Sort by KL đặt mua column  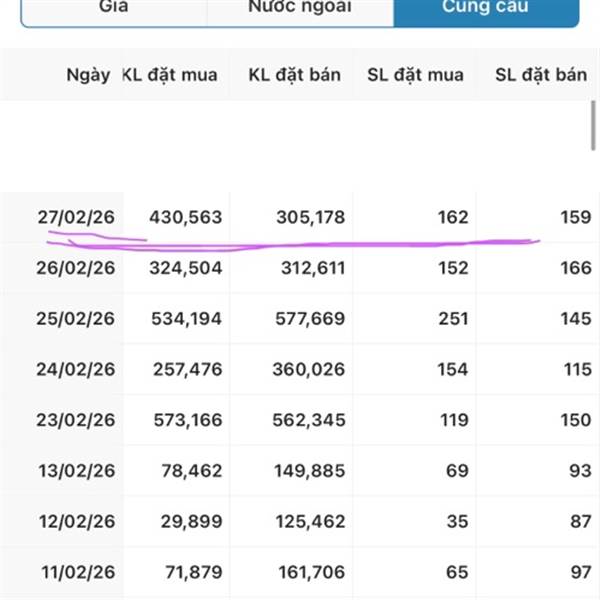point(169,75)
